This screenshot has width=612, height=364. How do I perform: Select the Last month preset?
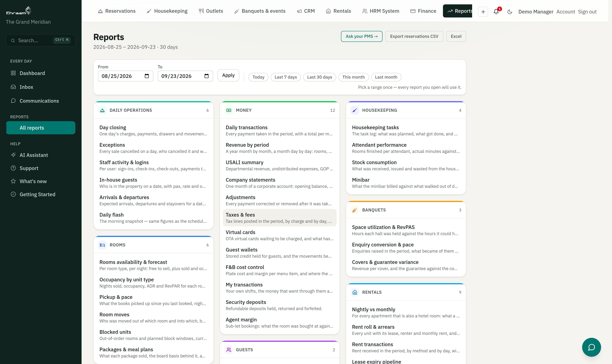click(x=386, y=77)
